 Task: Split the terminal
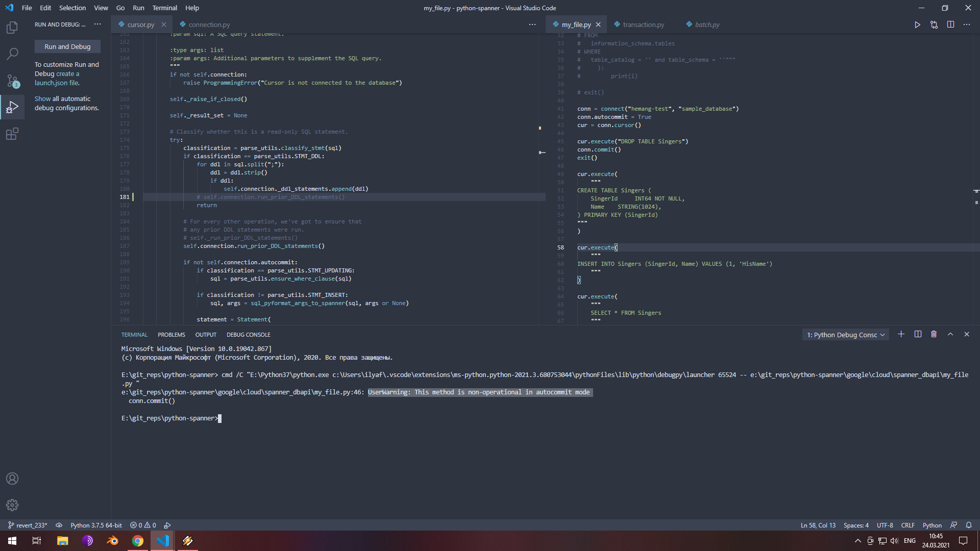point(918,334)
